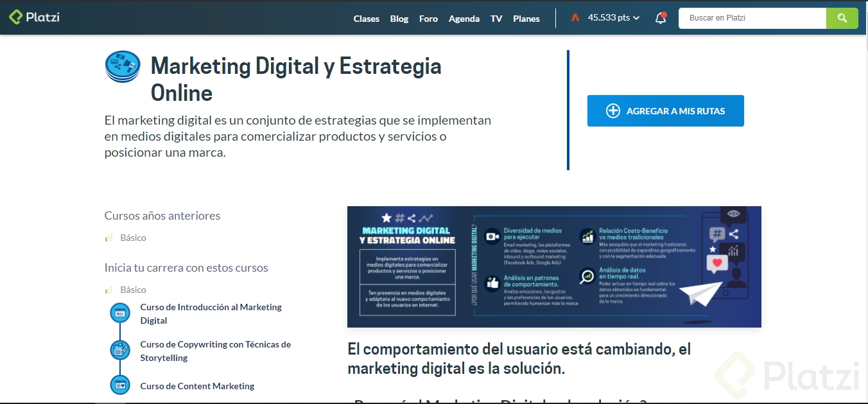Image resolution: width=868 pixels, height=404 pixels.
Task: Focus the Buscar en Platzi field
Action: [x=752, y=18]
